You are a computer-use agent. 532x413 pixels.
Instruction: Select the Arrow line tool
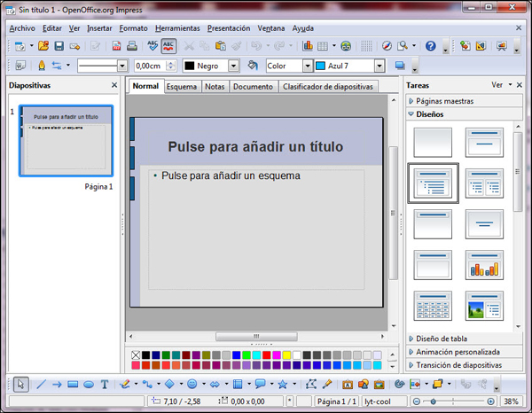point(57,384)
